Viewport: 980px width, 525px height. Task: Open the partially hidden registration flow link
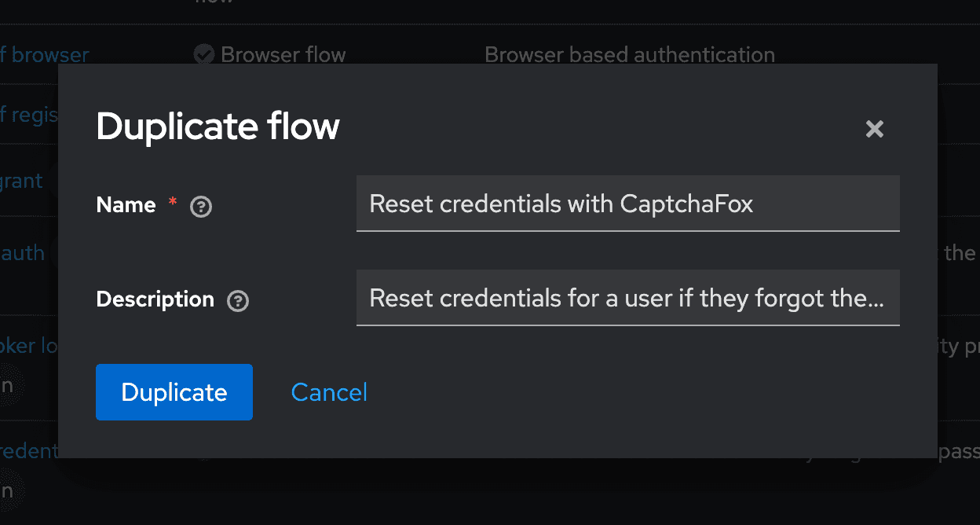tap(29, 115)
